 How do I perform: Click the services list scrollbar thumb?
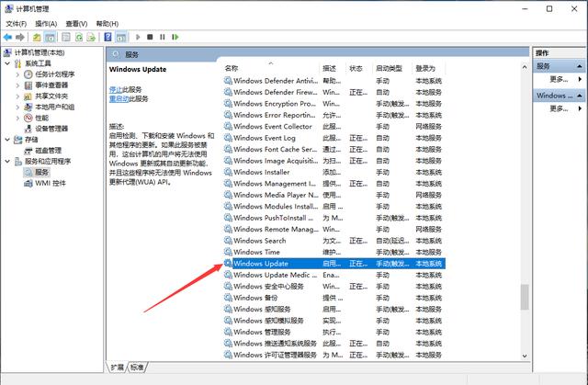coord(525,297)
